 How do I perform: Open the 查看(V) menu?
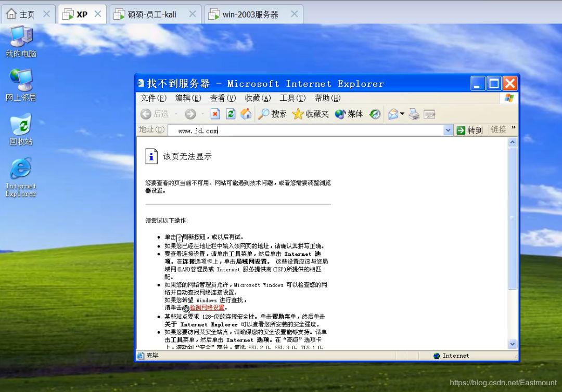coord(223,98)
